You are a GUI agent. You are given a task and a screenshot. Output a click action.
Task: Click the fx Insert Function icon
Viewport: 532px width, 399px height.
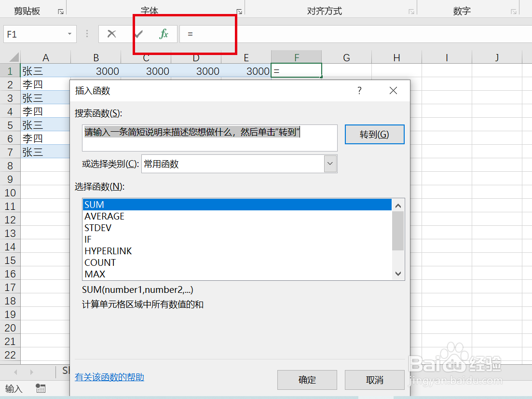coord(164,34)
